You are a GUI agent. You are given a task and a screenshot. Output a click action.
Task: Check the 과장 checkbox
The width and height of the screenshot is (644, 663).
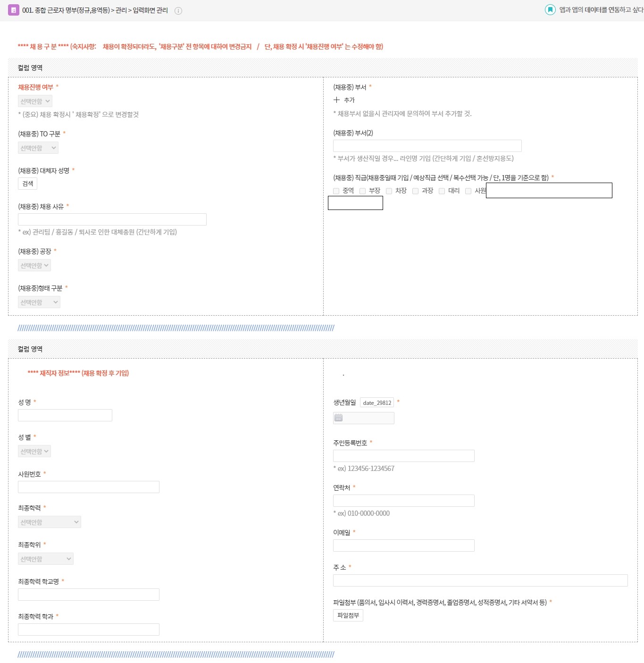click(x=416, y=191)
